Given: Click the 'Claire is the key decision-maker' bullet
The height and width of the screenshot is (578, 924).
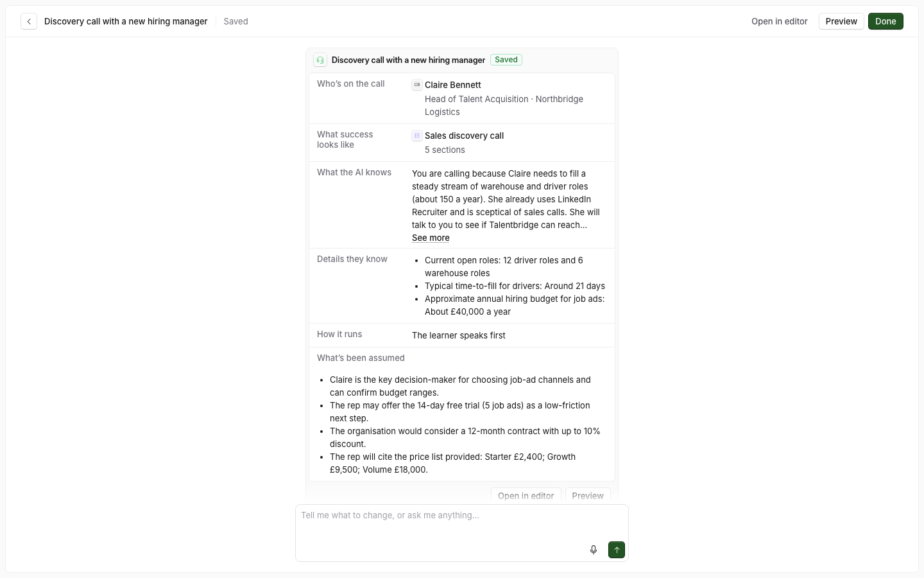Looking at the screenshot, I should tap(460, 386).
